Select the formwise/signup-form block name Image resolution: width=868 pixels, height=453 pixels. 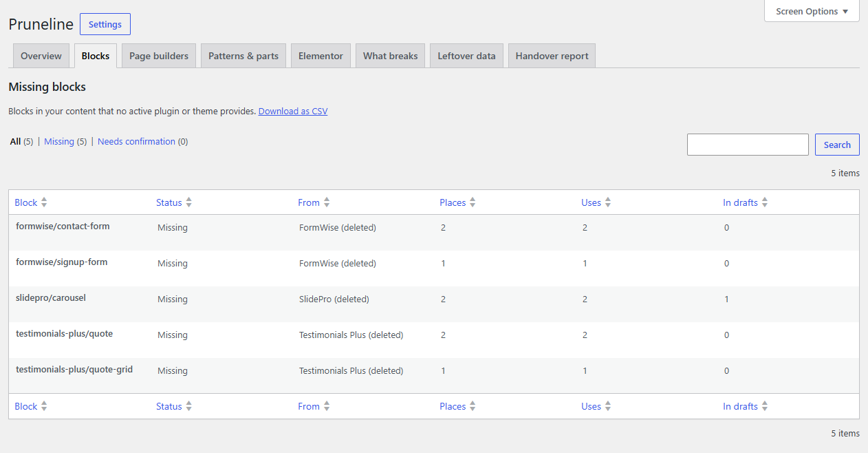(62, 262)
